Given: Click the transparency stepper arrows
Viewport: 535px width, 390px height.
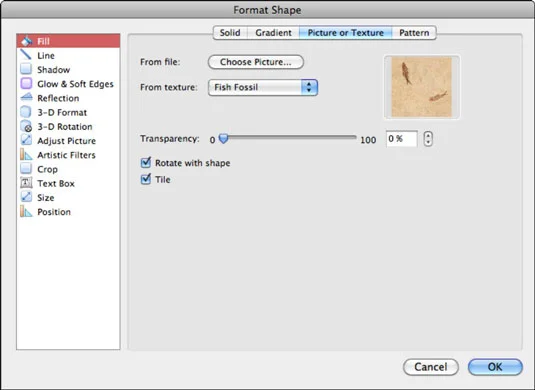Looking at the screenshot, I should pos(428,139).
